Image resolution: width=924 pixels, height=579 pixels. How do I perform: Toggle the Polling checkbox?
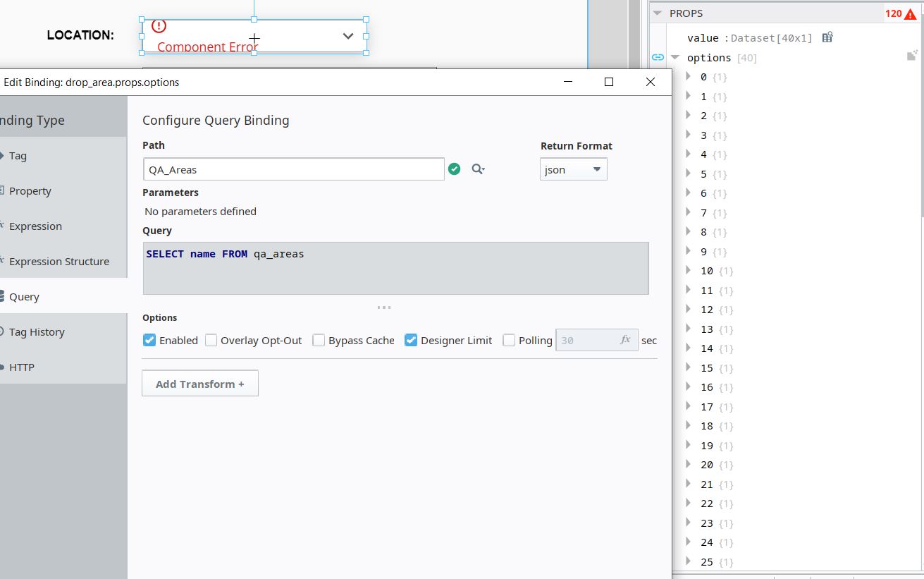(509, 340)
